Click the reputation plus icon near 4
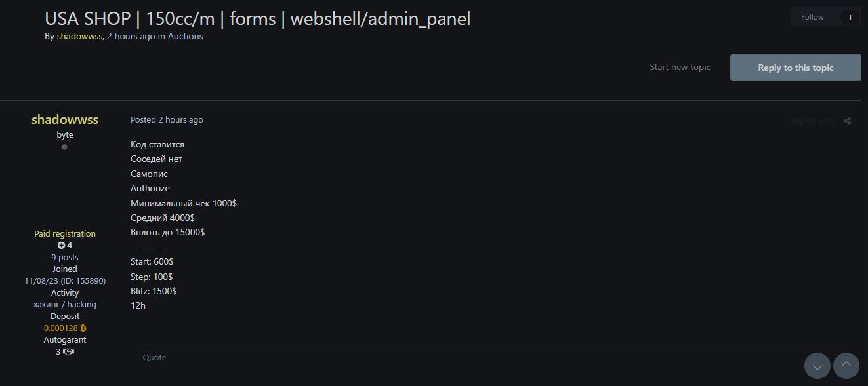The height and width of the screenshot is (386, 868). [x=61, y=244]
